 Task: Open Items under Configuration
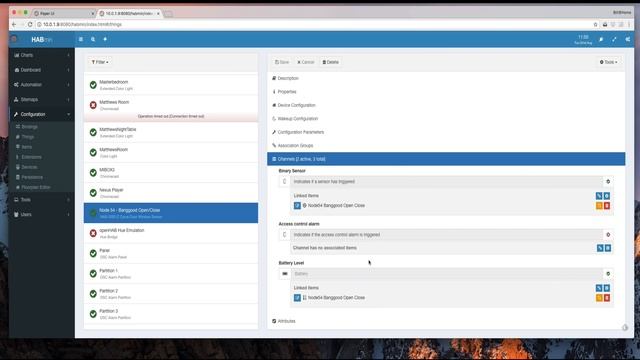(27, 147)
